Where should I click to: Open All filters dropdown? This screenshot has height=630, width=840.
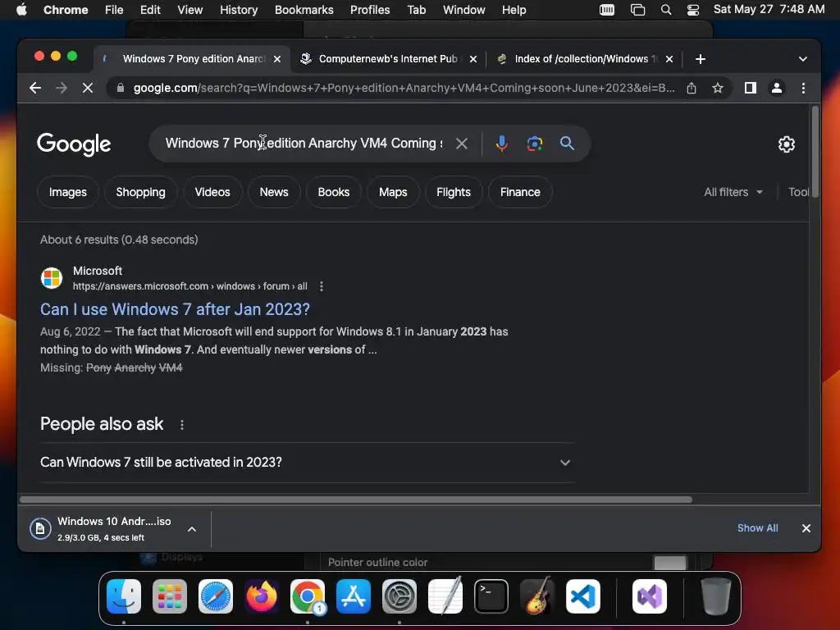(x=733, y=192)
